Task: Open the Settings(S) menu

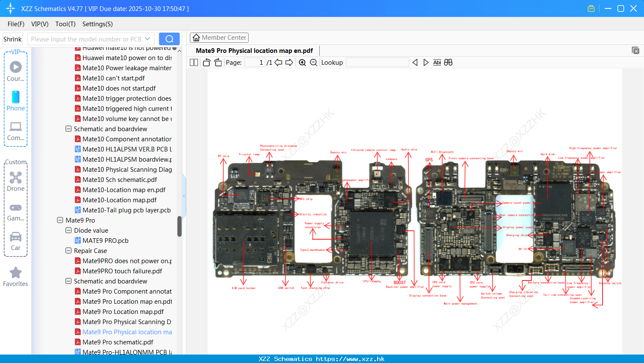Action: coord(98,24)
